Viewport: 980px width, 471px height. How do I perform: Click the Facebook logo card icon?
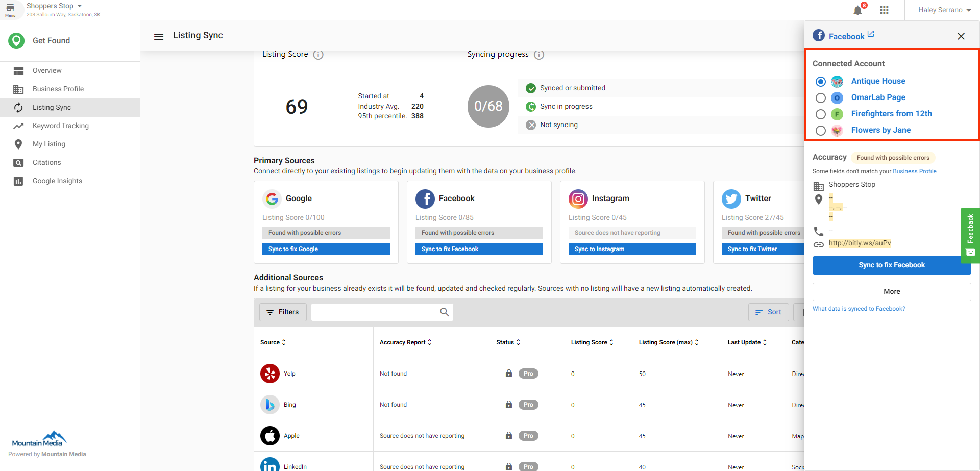425,199
